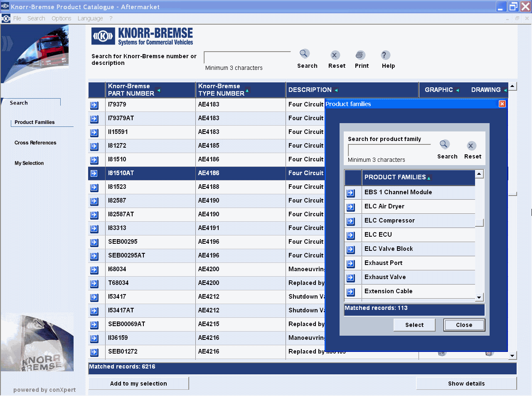The height and width of the screenshot is (396, 532).
Task: Click arrow icon for part I83313
Action: coord(94,229)
